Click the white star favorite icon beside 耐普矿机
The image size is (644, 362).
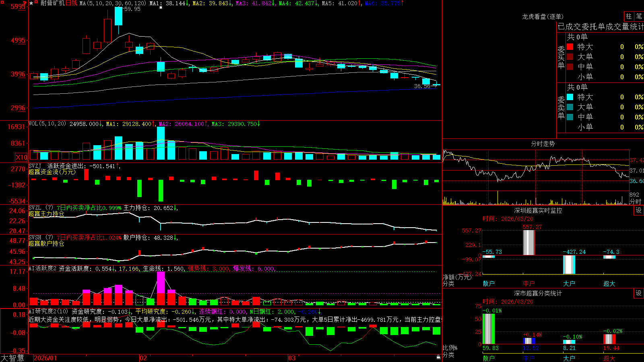[31, 3]
